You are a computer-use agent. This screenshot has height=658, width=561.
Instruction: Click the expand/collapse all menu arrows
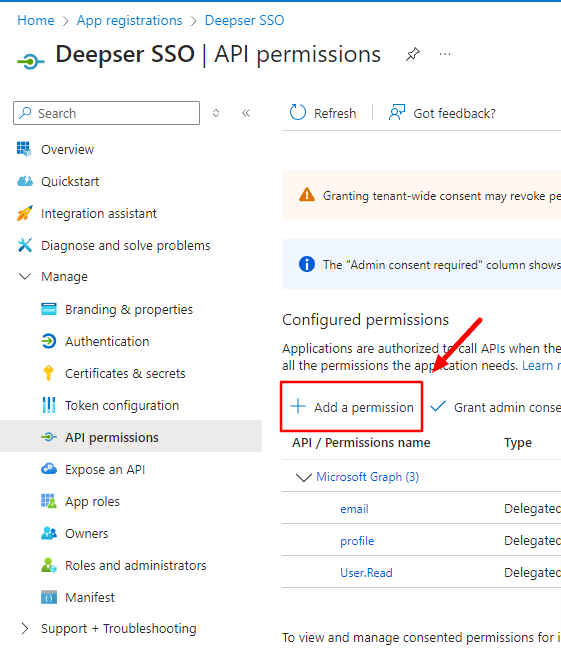coord(216,113)
